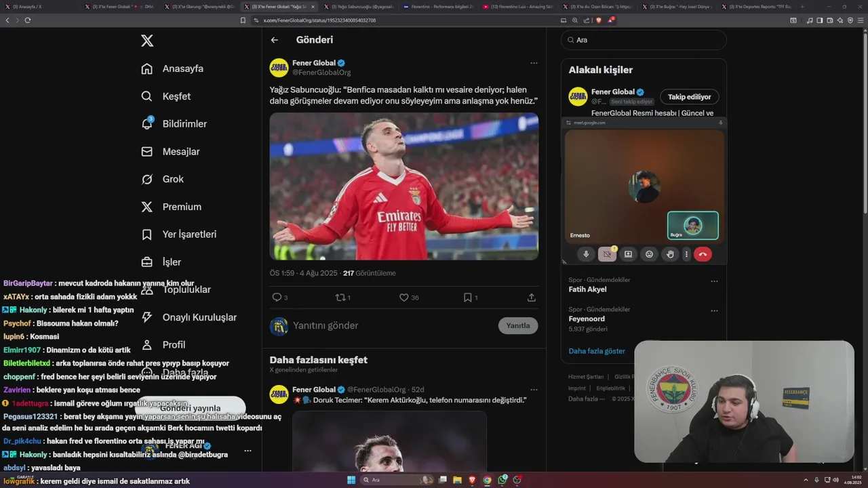The width and height of the screenshot is (868, 488).
Task: Go back with Gönderi back arrow
Action: click(275, 40)
